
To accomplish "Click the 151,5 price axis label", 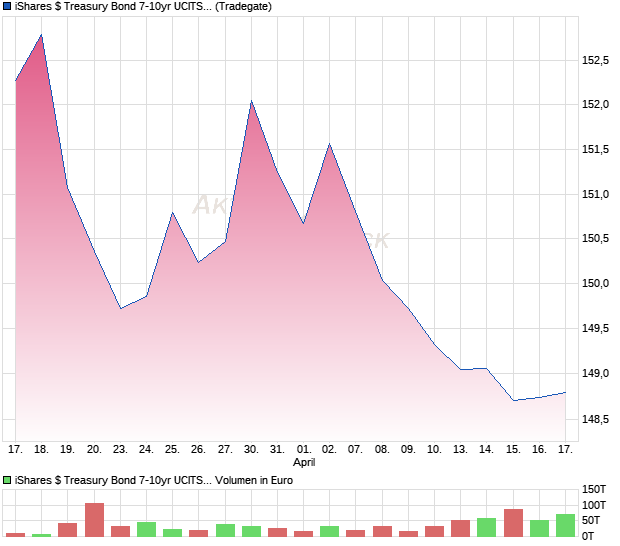I will (x=595, y=149).
